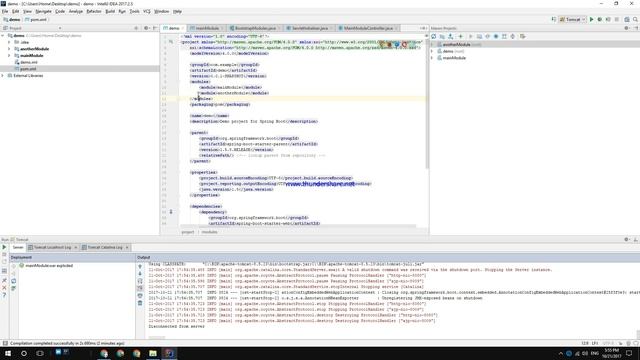Add a Maven project with plus icon
This screenshot has width=640, height=360.
pyautogui.click(x=461, y=36)
